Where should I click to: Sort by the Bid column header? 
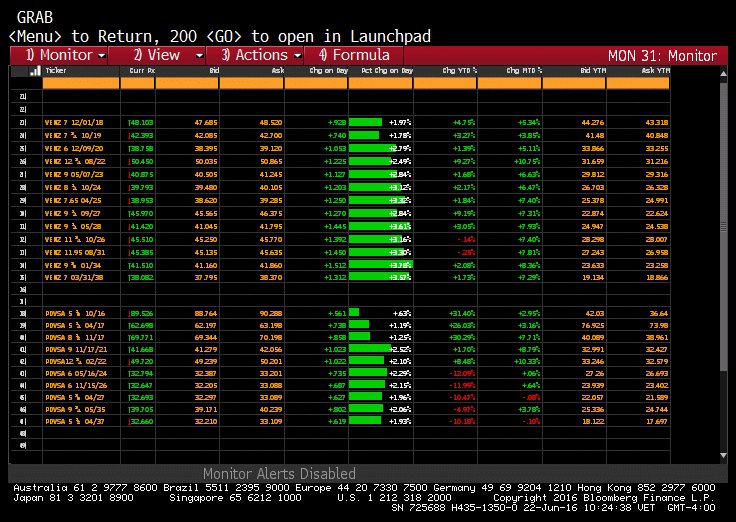click(214, 70)
